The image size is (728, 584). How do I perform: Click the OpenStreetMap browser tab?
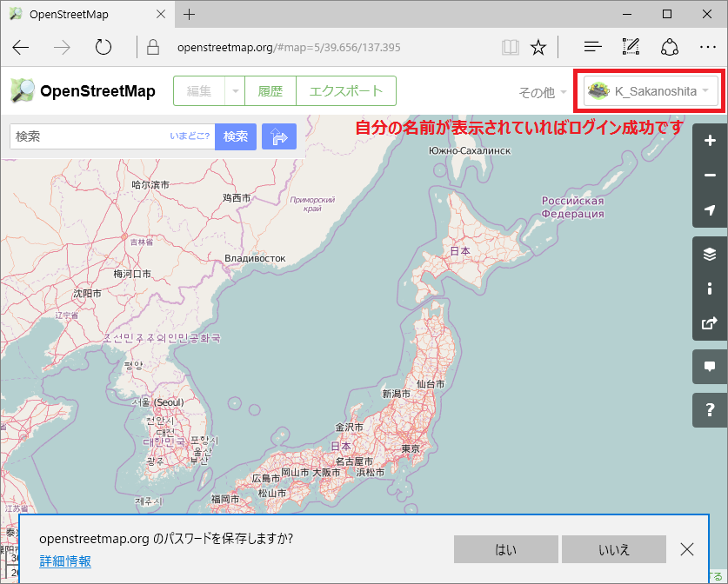click(88, 15)
